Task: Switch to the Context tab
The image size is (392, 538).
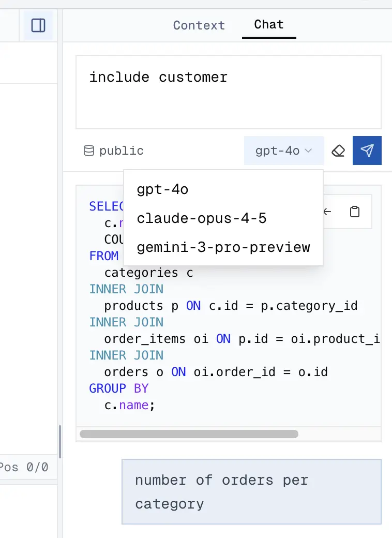Action: pyautogui.click(x=199, y=25)
